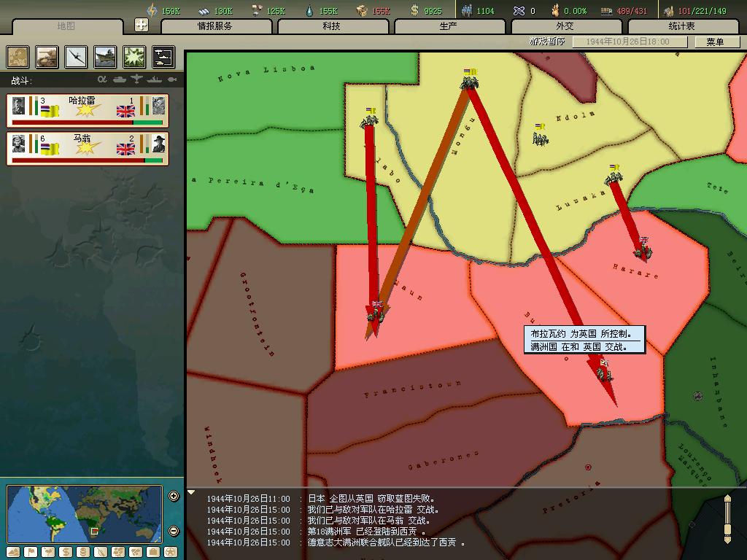Select economic map mode dollar icon
747x560 pixels.
pos(66,553)
